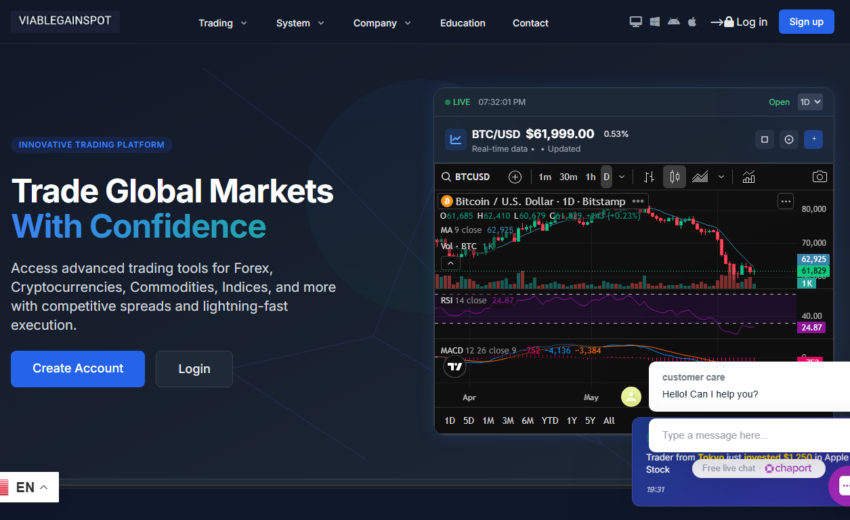The height and width of the screenshot is (520, 850).
Task: Focus the 'Type a message here' chat field
Action: pyautogui.click(x=749, y=435)
